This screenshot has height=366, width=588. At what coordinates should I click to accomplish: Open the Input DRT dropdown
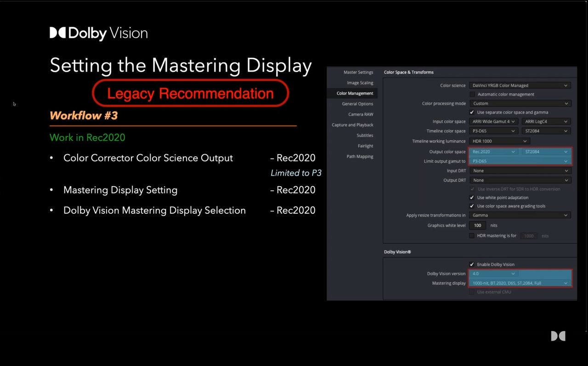[x=520, y=171]
